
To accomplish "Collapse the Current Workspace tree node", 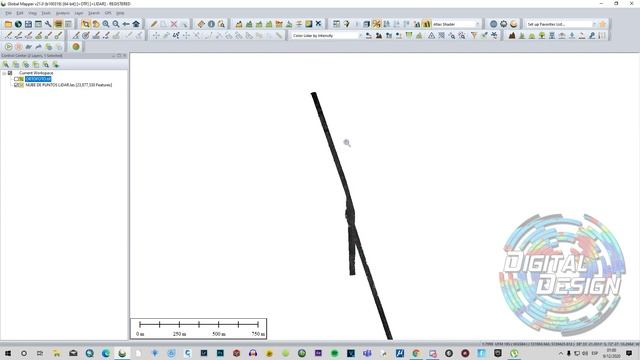I will point(4,73).
